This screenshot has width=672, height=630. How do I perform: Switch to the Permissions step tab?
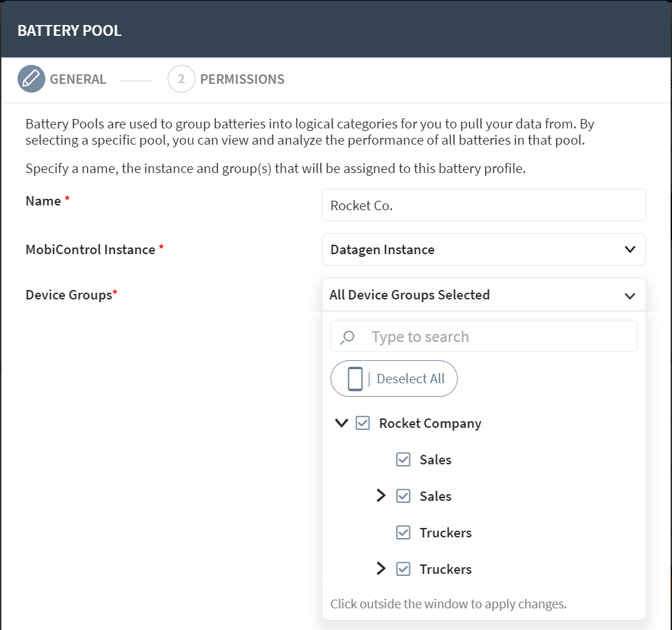pos(242,79)
